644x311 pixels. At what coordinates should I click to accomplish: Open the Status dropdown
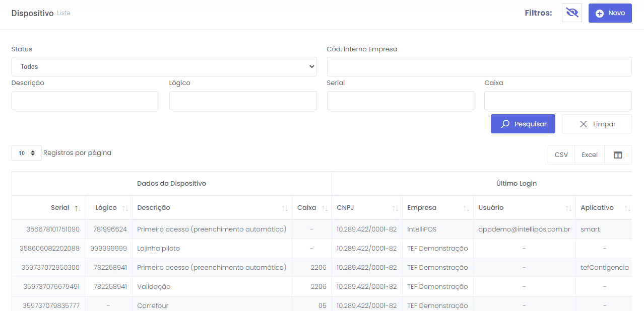click(164, 66)
